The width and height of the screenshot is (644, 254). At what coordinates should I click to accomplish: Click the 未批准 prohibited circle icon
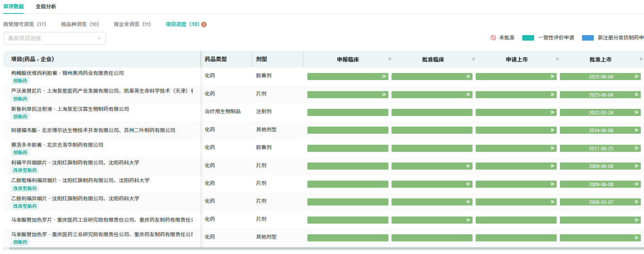tap(493, 38)
